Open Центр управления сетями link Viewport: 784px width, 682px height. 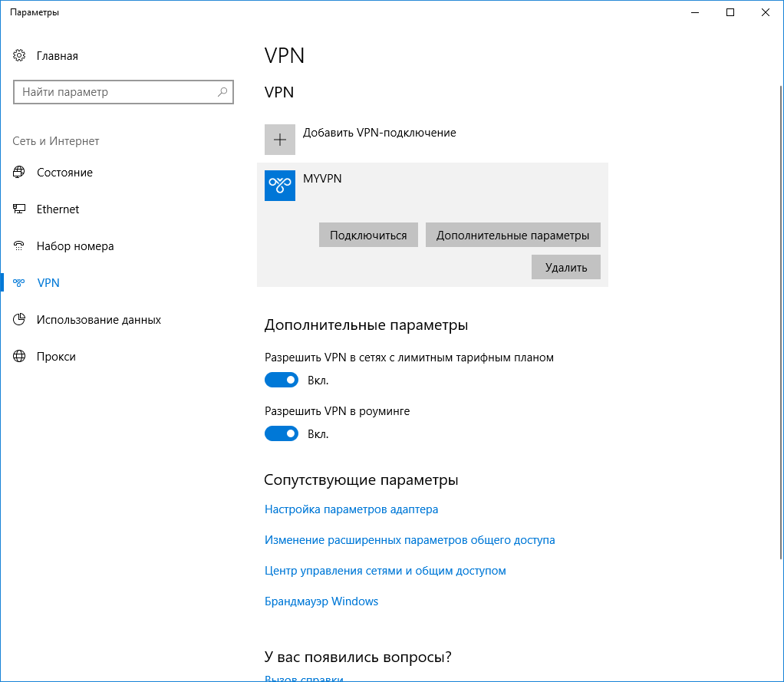(385, 571)
